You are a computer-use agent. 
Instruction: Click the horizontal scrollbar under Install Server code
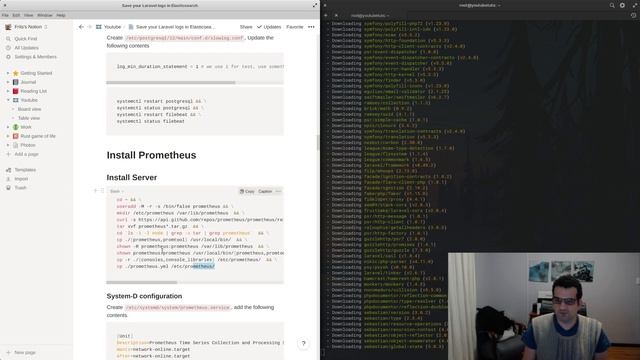coord(142,282)
